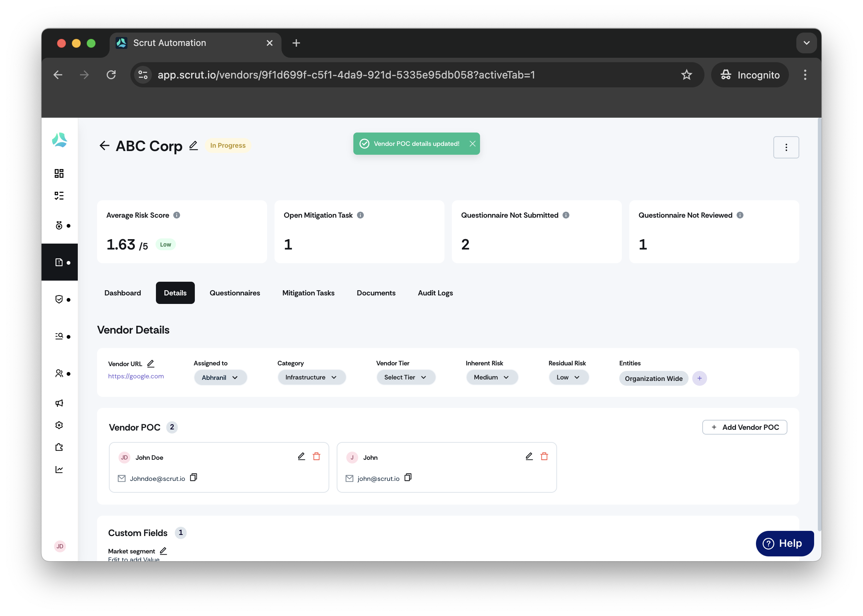863x616 pixels.
Task: Edit the Vendor URL field
Action: 151,364
